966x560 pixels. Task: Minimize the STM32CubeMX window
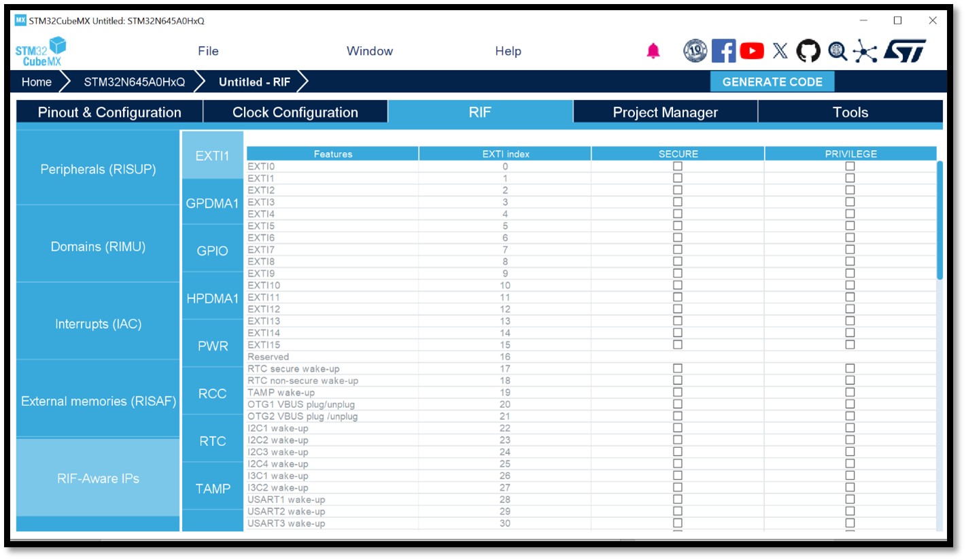pyautogui.click(x=864, y=20)
